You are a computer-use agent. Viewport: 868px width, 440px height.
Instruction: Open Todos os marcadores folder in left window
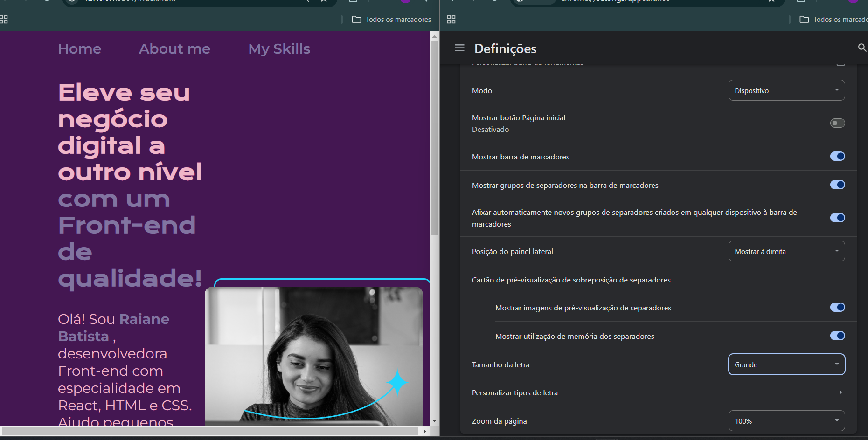tap(391, 20)
